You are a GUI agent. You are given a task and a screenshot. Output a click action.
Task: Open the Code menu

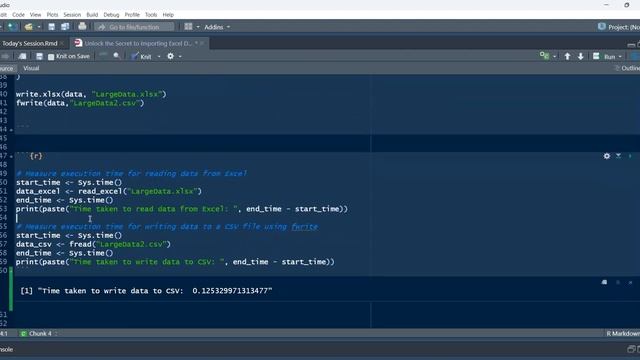coord(18,15)
